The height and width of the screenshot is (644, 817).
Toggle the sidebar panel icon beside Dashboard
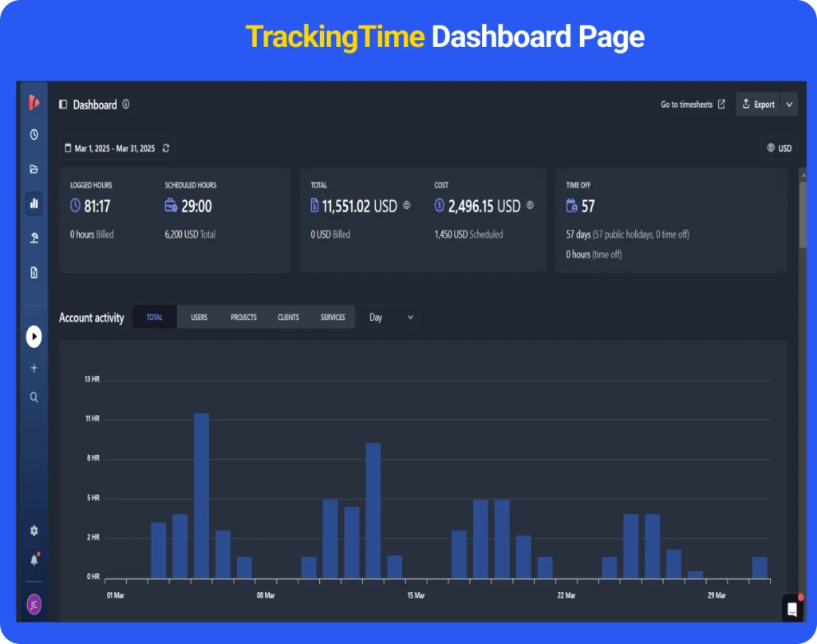[63, 105]
